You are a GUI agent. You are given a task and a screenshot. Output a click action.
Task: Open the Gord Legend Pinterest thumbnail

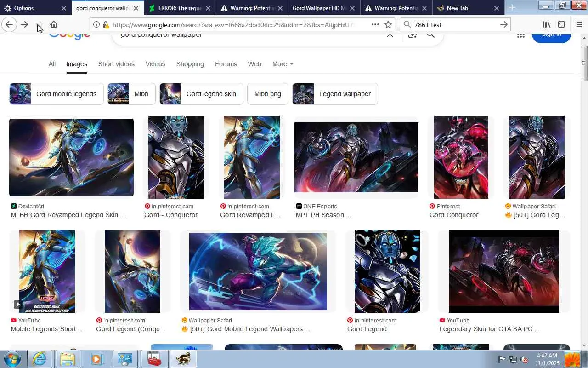pos(387,271)
